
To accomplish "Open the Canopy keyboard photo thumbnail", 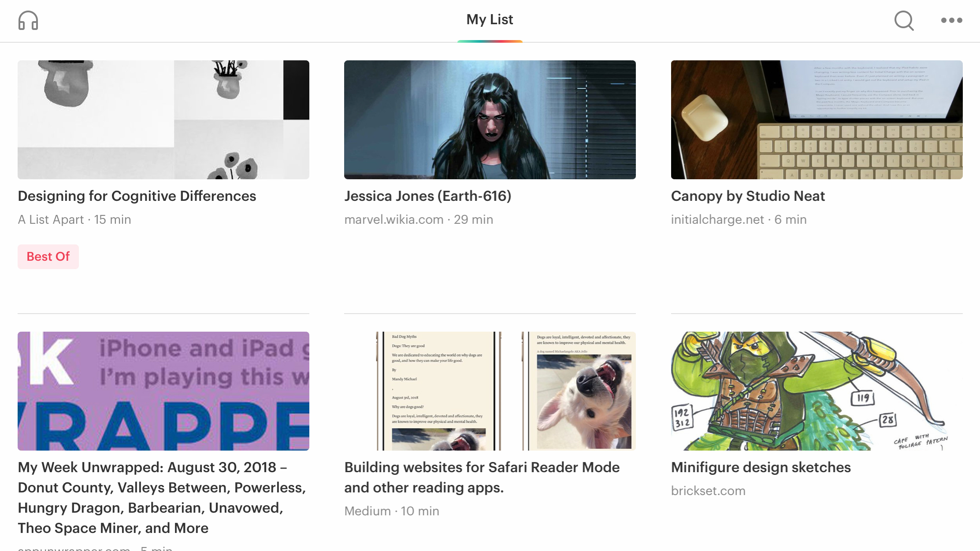I will point(817,120).
